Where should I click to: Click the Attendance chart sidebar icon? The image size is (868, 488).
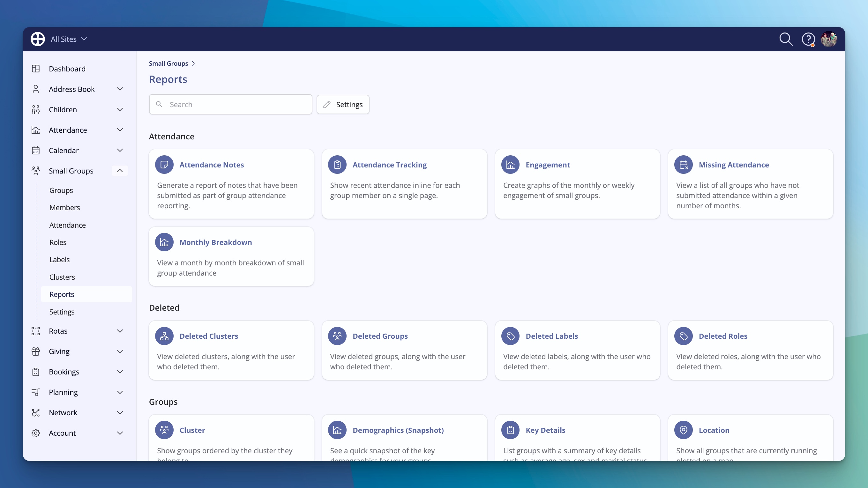[x=36, y=130]
